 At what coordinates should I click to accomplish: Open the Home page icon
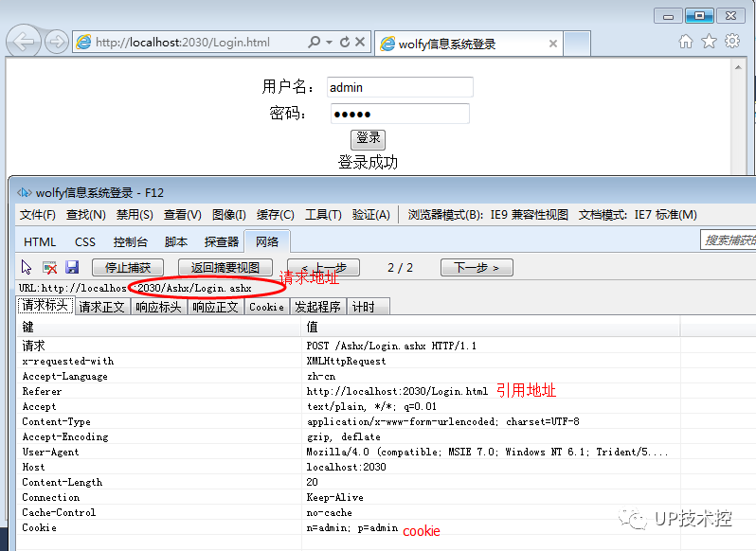[686, 42]
